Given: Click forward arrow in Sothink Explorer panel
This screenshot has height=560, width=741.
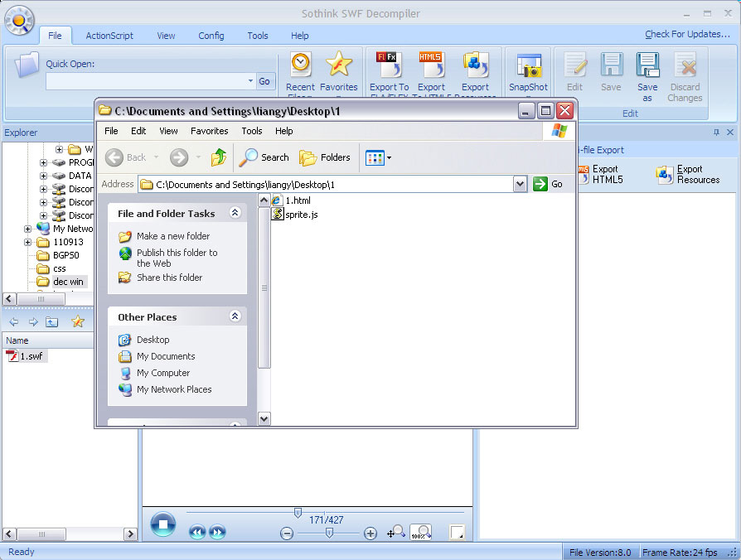Looking at the screenshot, I should 33,322.
